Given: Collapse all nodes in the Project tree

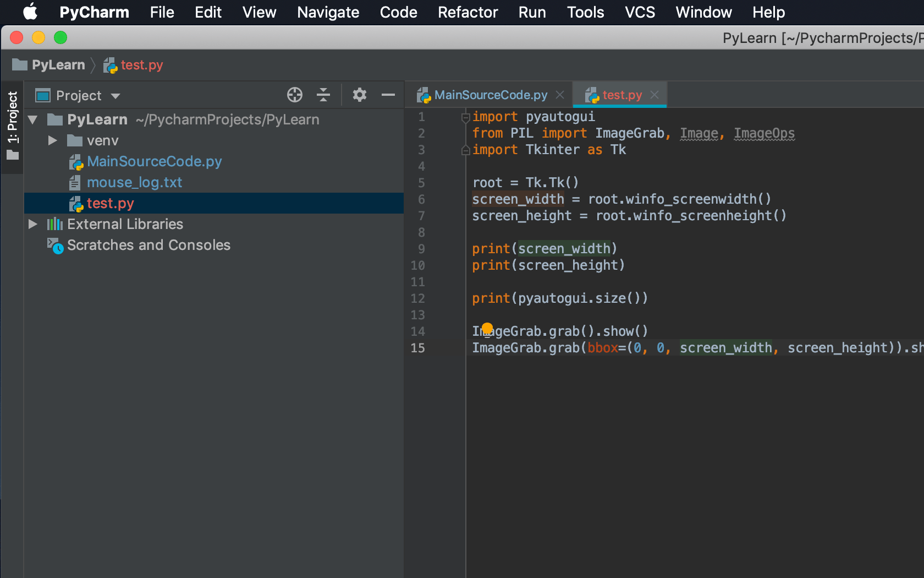Looking at the screenshot, I should (x=323, y=95).
